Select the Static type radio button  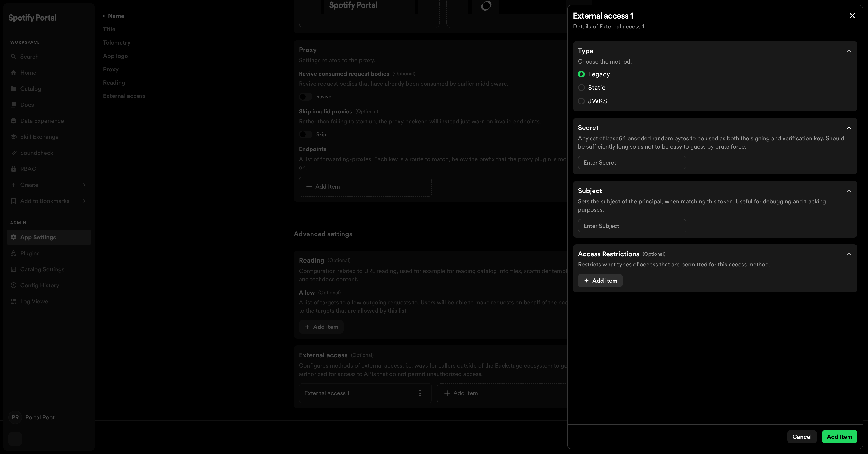click(581, 88)
